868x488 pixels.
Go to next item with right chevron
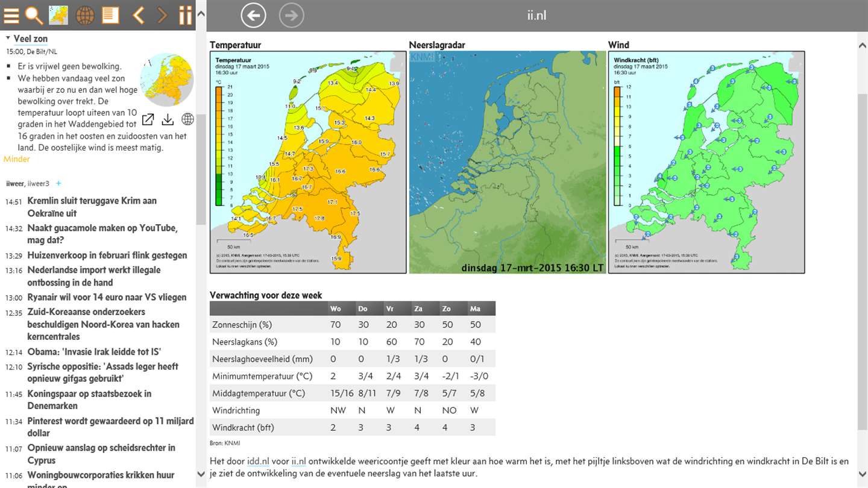pos(162,15)
